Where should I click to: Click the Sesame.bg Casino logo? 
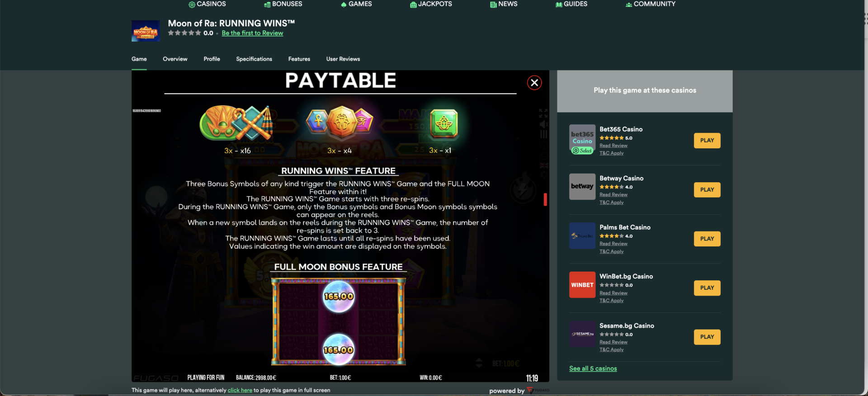click(x=582, y=334)
